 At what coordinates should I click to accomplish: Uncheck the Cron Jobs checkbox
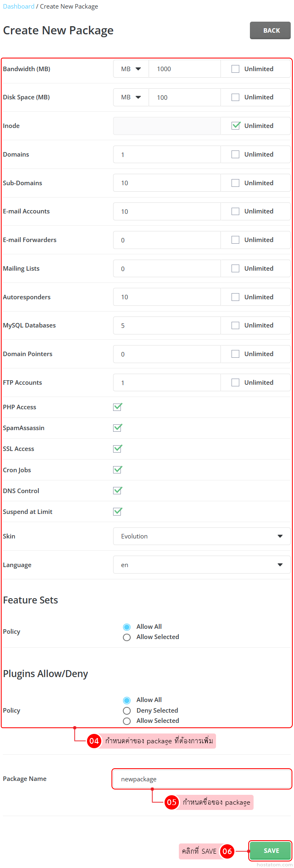point(118,470)
